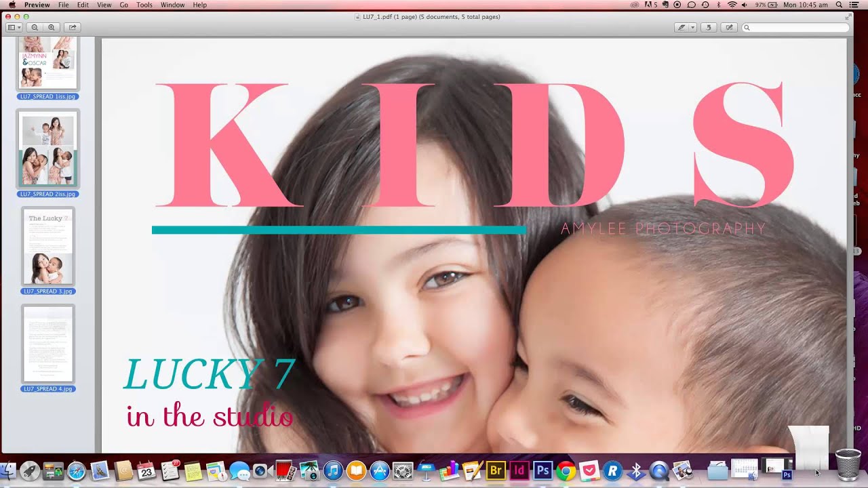This screenshot has width=868, height=488.
Task: Open Finder from the Dock
Action: point(7,470)
